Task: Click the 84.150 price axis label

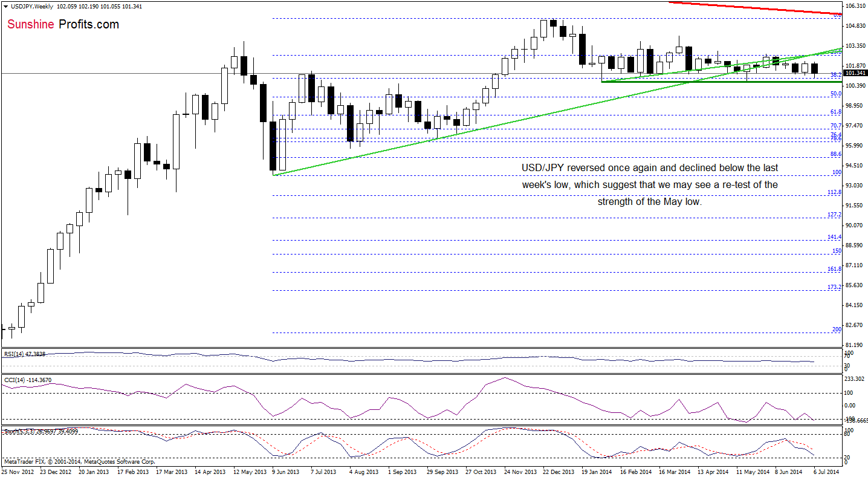Action: (x=855, y=305)
